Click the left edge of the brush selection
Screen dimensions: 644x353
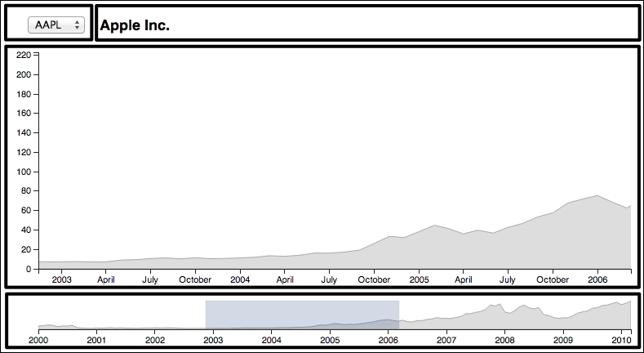click(206, 315)
